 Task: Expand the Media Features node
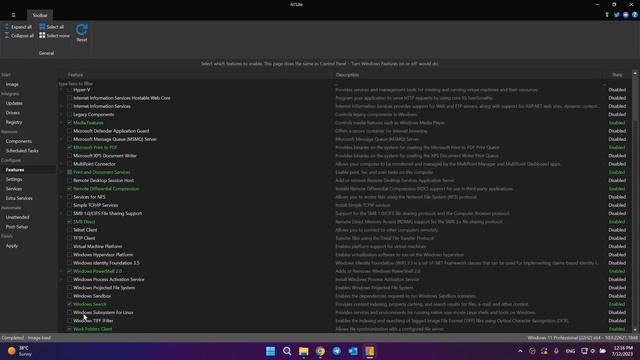tap(62, 123)
